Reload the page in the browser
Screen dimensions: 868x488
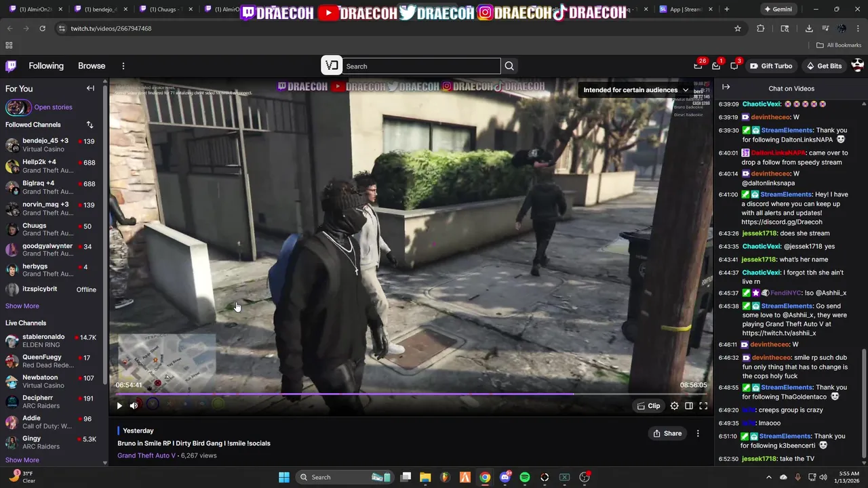pos(42,28)
